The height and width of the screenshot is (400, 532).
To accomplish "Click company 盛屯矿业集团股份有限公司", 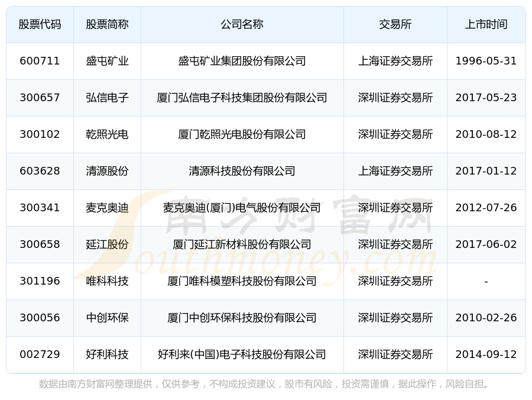I will point(242,61).
